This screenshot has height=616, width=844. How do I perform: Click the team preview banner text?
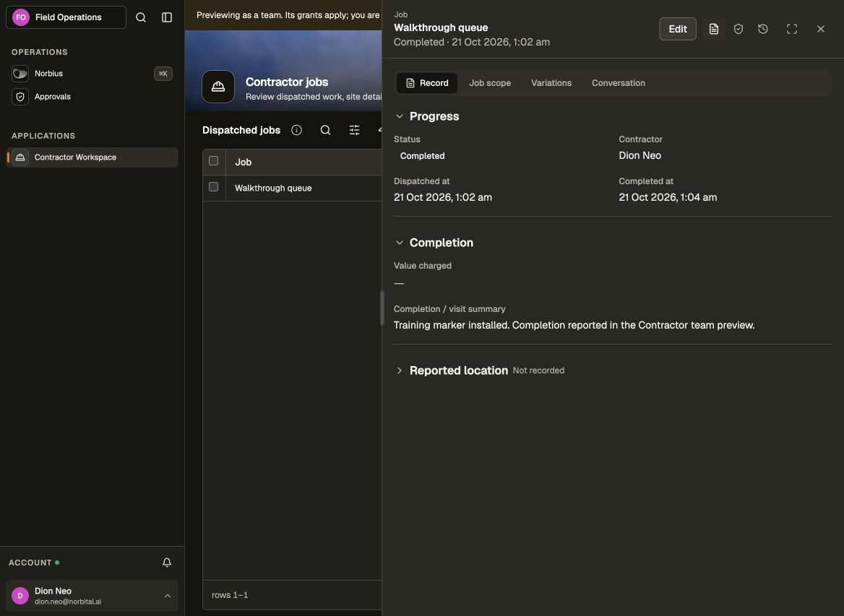tap(288, 15)
